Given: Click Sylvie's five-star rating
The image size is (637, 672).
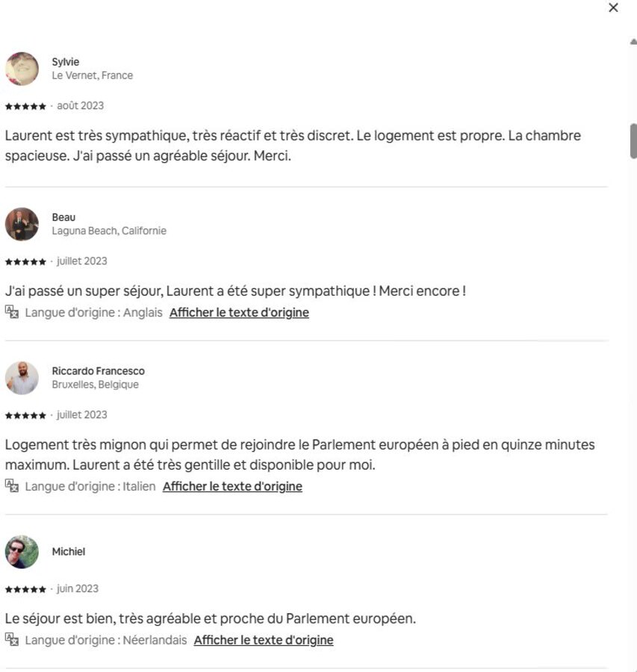Looking at the screenshot, I should coord(25,106).
